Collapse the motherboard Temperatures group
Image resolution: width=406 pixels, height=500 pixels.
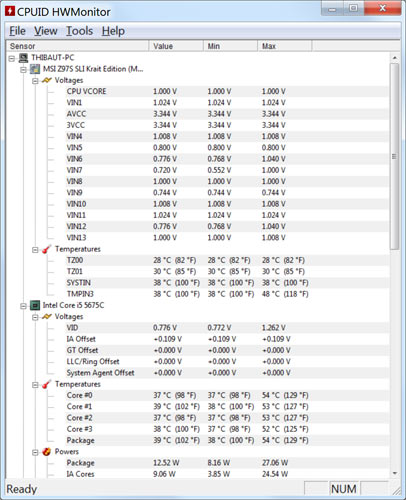tap(35, 250)
